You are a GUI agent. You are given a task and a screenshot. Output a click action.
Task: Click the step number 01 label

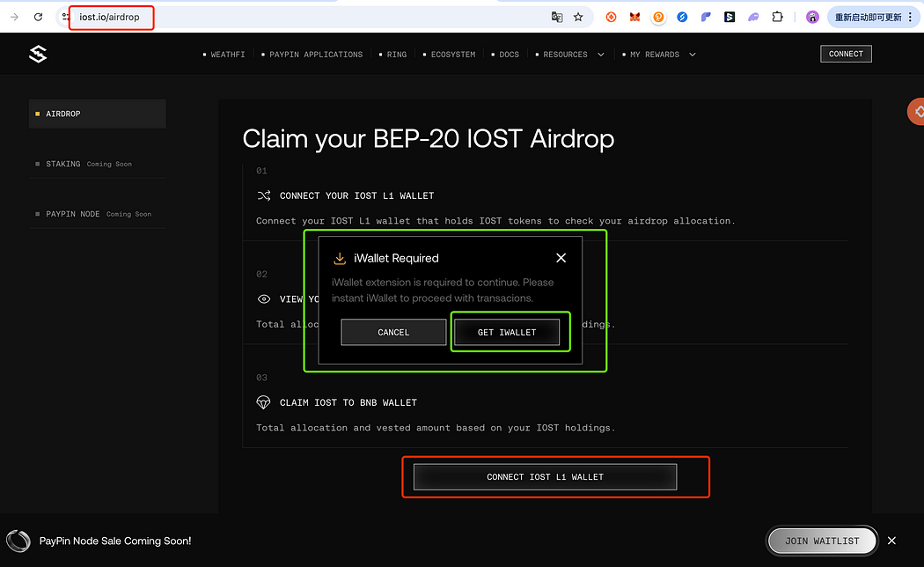pos(261,171)
